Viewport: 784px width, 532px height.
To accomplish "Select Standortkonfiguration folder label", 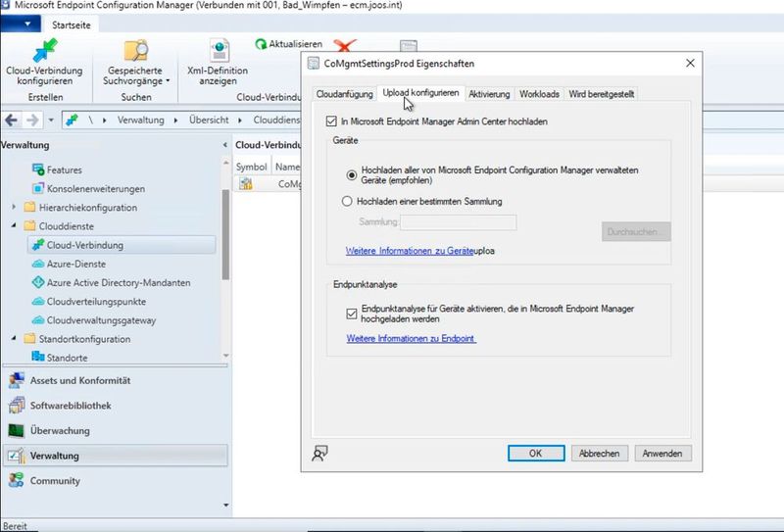I will point(84,338).
